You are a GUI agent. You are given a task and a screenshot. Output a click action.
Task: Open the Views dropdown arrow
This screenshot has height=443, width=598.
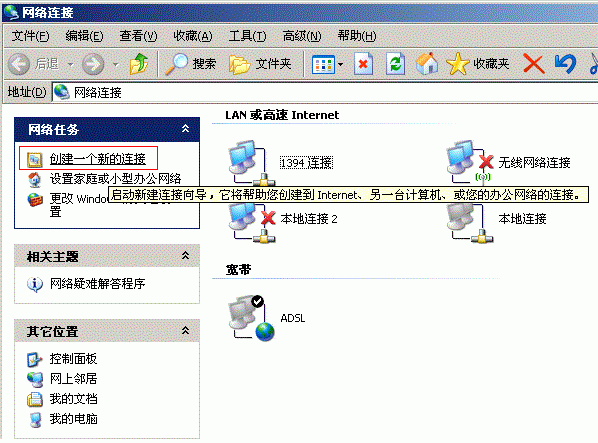[341, 64]
